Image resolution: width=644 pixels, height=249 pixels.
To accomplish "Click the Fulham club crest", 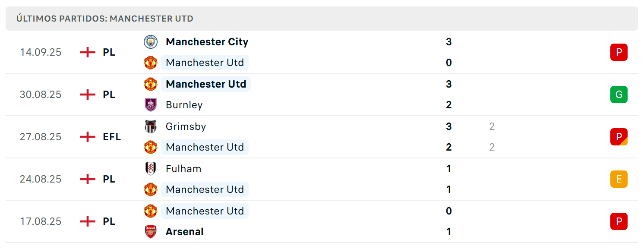I will 151,169.
